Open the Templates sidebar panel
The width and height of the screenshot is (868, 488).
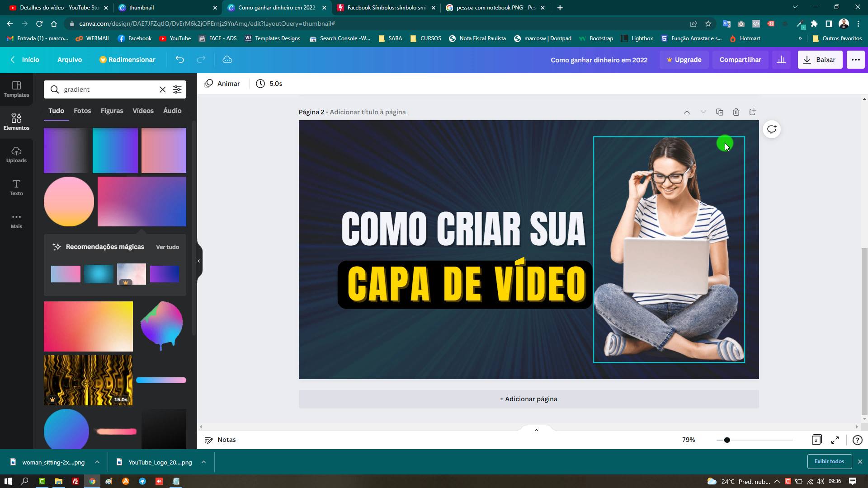pos(16,89)
